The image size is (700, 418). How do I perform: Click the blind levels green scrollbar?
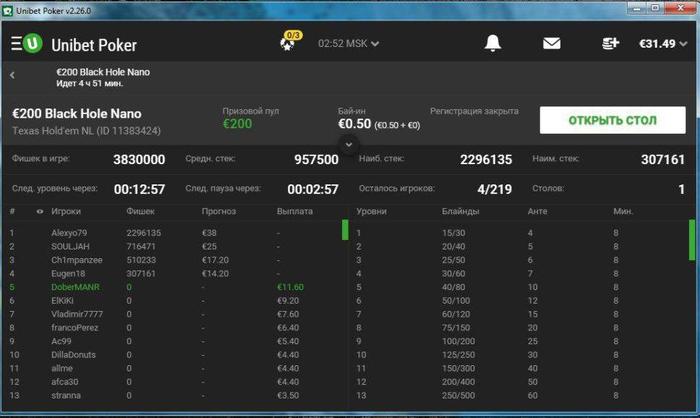(692, 240)
